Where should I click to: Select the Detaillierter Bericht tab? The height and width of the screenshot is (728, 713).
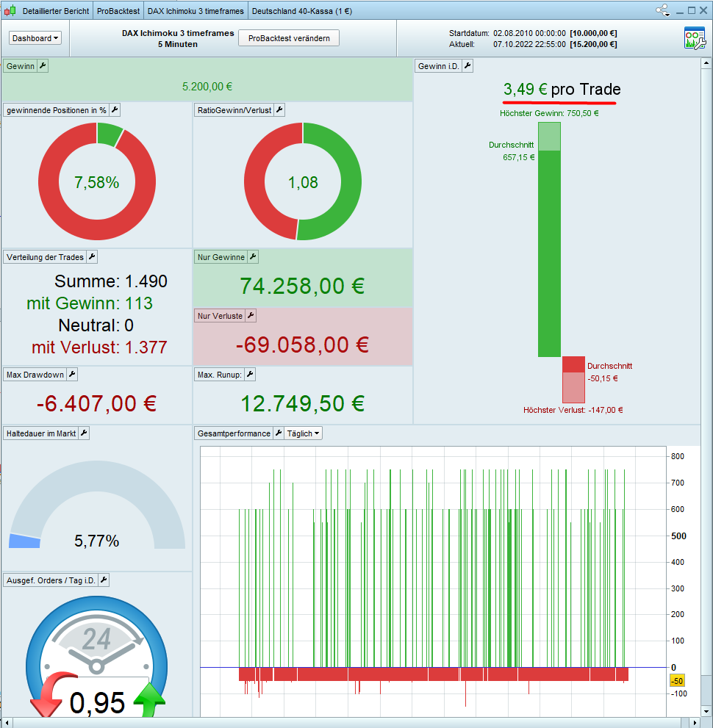(x=56, y=11)
